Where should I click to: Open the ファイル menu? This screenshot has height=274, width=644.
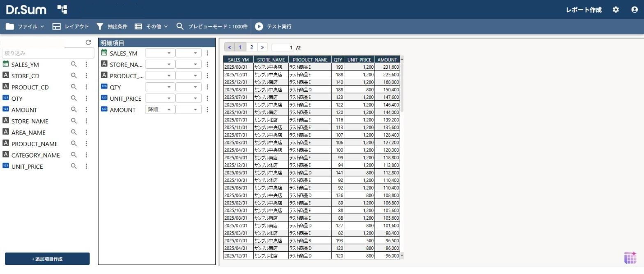(x=25, y=26)
